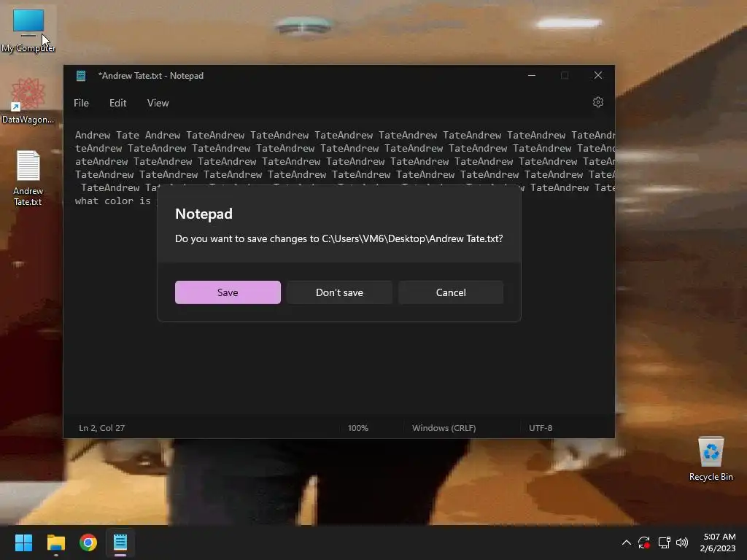Select the My Computer desktop icon
Viewport: 747px width, 560px height.
point(28,31)
